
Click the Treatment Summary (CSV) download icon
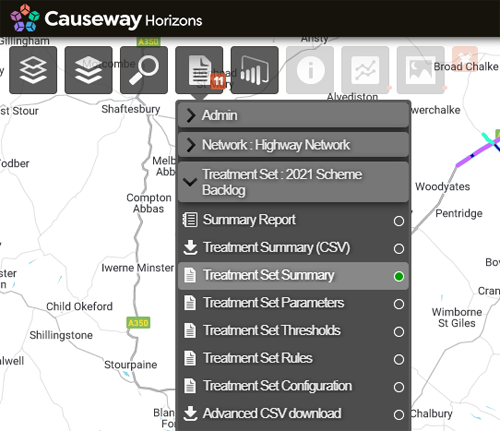pyautogui.click(x=190, y=247)
